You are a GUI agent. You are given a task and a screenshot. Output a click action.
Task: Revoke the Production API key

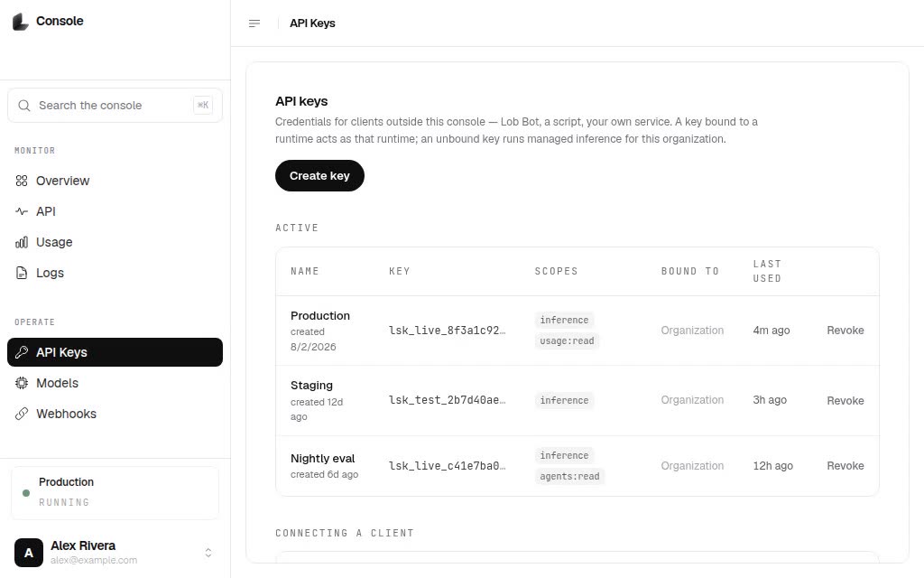pos(845,331)
